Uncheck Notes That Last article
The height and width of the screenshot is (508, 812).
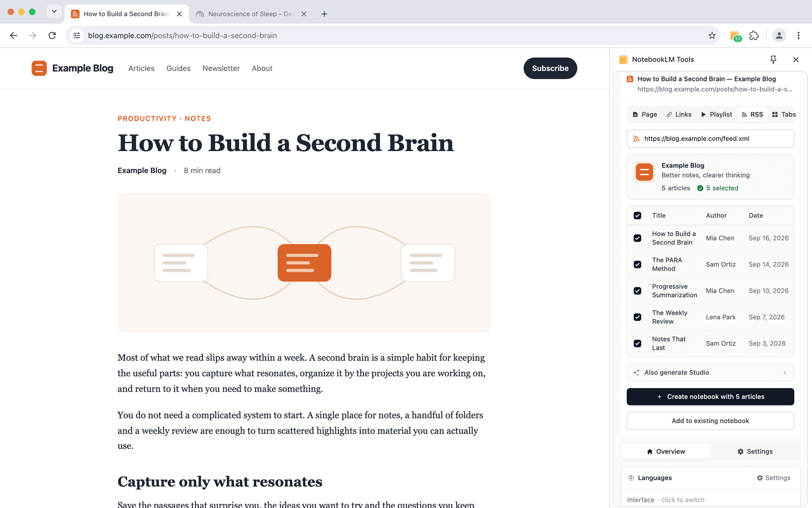point(637,343)
